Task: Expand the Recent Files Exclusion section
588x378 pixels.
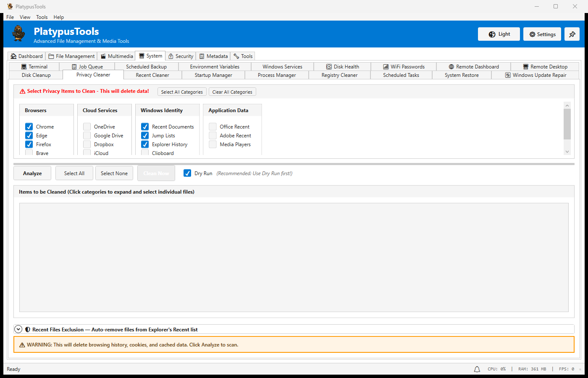Action: 18,330
